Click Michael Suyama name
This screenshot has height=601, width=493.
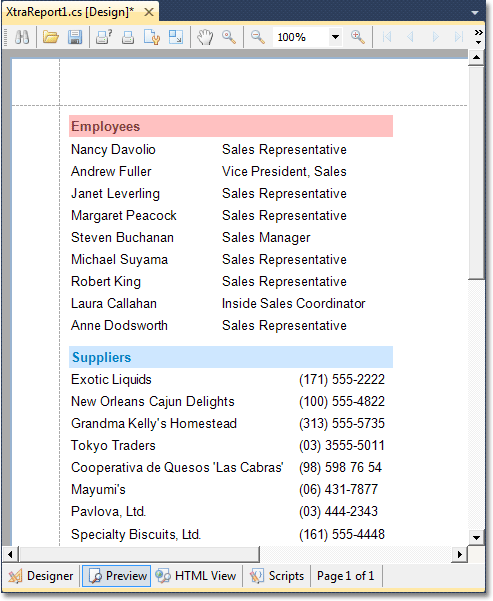click(119, 259)
